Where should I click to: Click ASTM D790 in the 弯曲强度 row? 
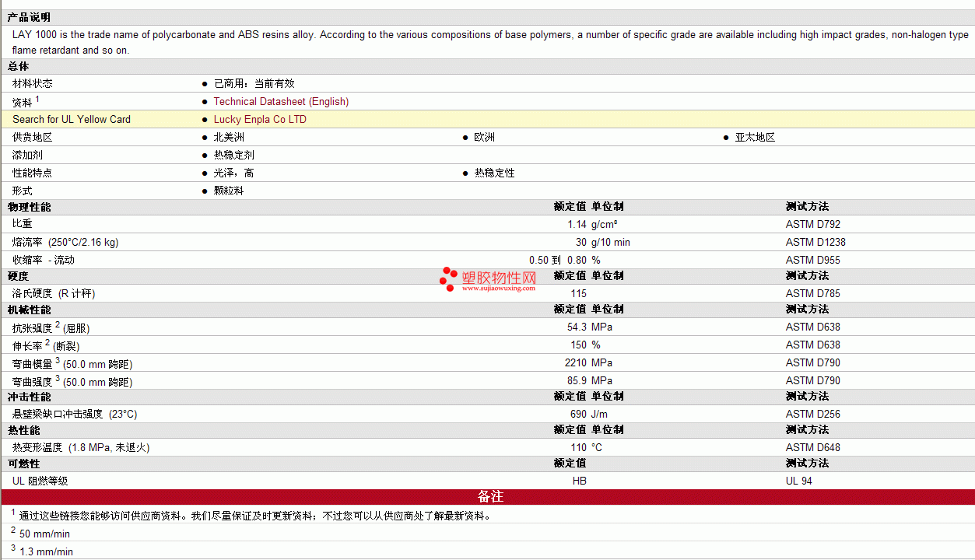[813, 381]
